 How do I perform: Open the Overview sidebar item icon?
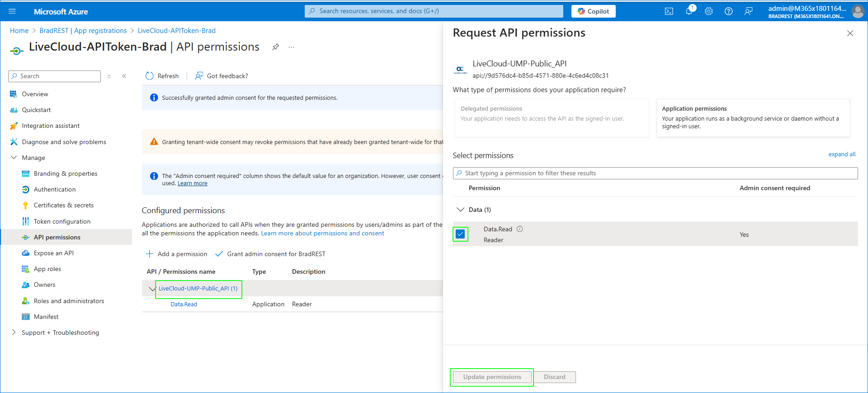click(14, 94)
